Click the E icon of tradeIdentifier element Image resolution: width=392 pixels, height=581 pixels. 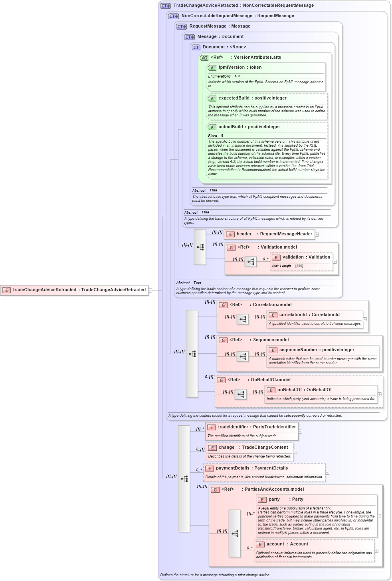[x=211, y=428]
